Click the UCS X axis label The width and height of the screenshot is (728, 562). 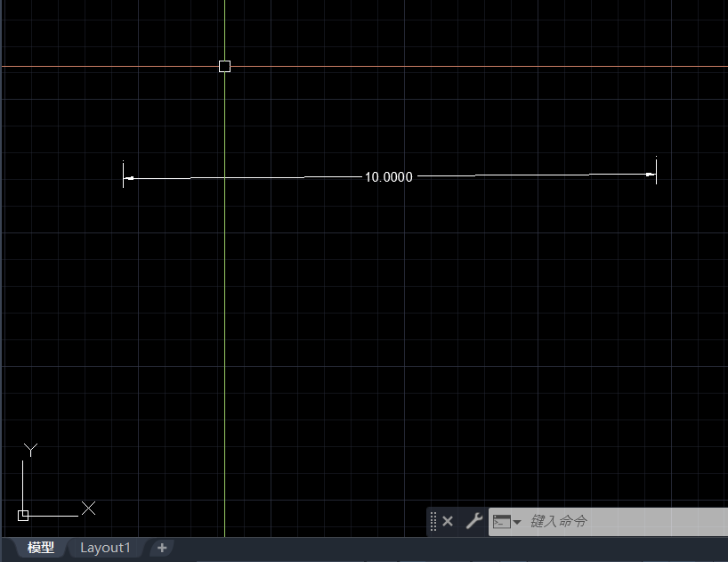point(88,509)
